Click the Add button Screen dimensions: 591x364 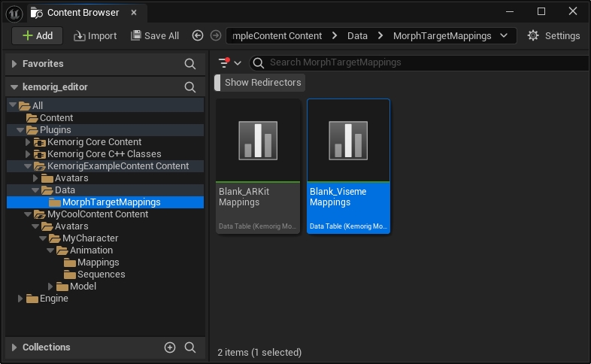[38, 35]
